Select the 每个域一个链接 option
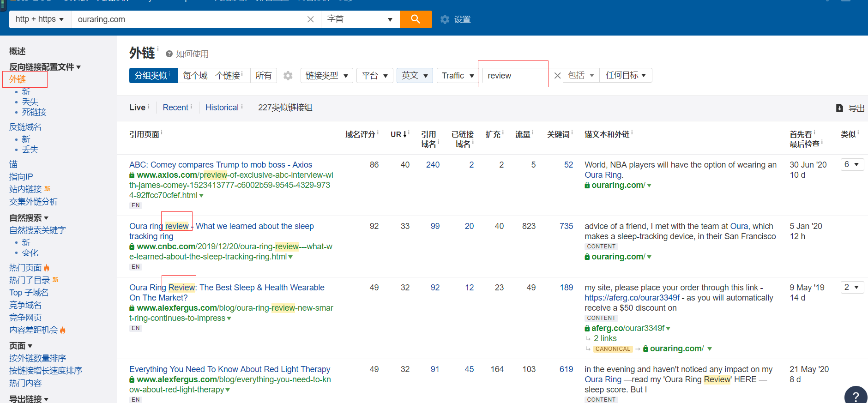Viewport: 868px width, 403px height. pyautogui.click(x=214, y=76)
